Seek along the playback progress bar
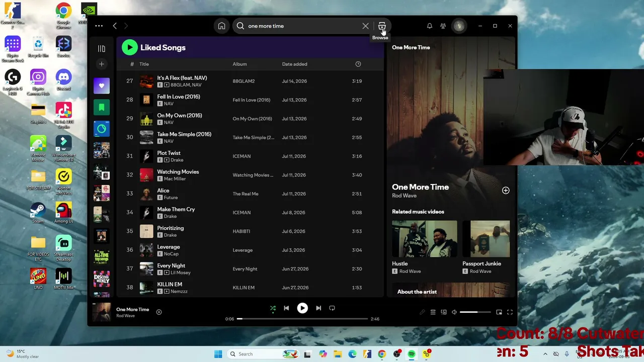 [302, 319]
